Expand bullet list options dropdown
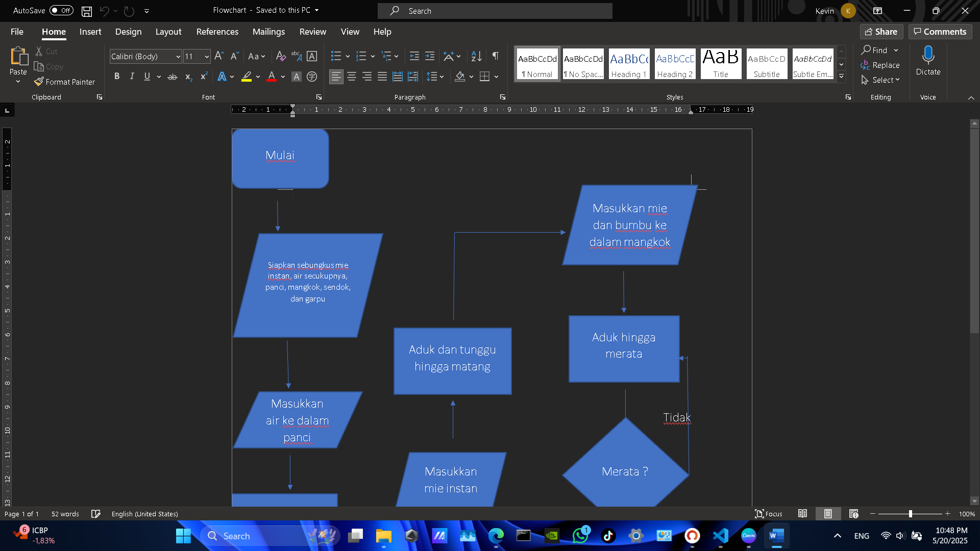This screenshot has width=980, height=551. pos(348,56)
